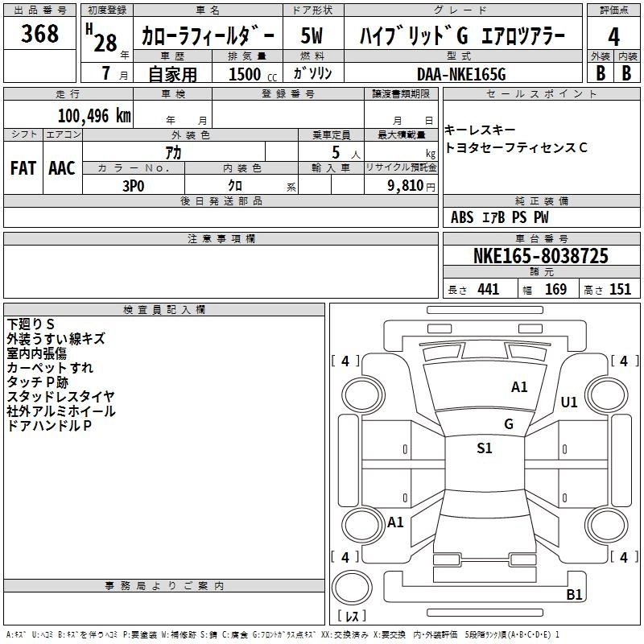Select the model code DAA-NKE165G

460,73
